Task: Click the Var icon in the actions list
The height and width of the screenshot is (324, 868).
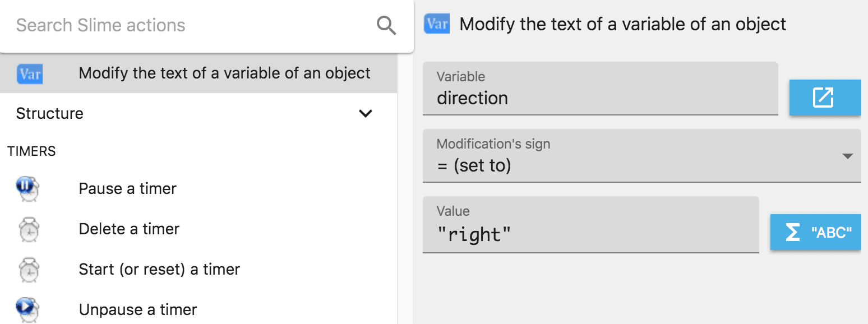Action: (x=30, y=73)
